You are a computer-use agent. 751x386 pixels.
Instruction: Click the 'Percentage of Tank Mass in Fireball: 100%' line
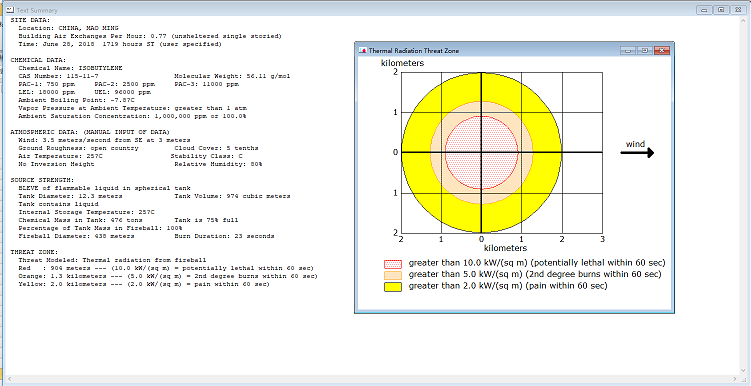point(100,228)
